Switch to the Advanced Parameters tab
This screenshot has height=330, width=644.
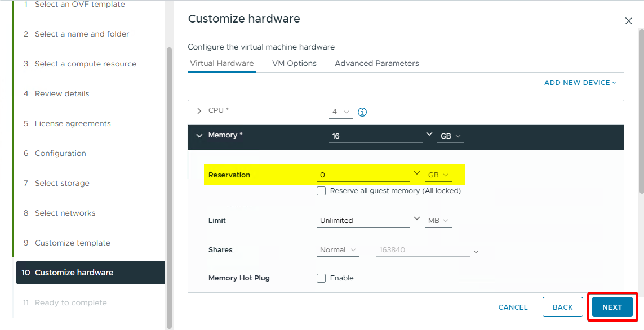tap(376, 64)
